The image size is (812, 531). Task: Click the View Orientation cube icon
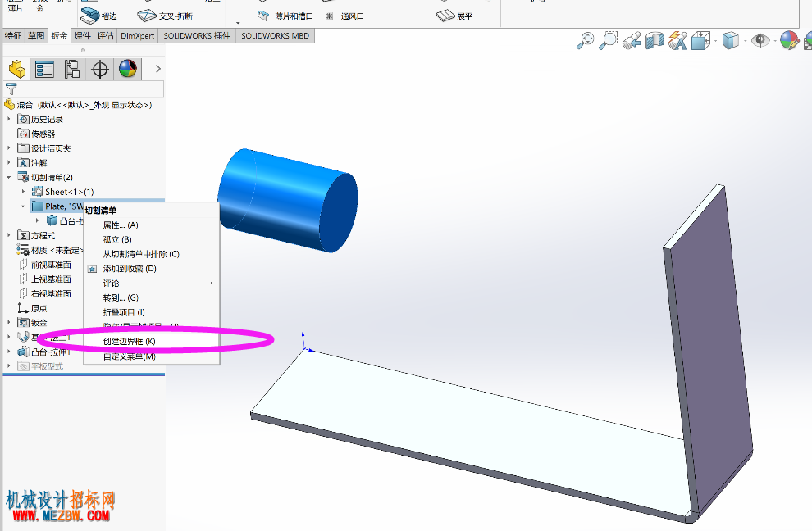point(700,40)
